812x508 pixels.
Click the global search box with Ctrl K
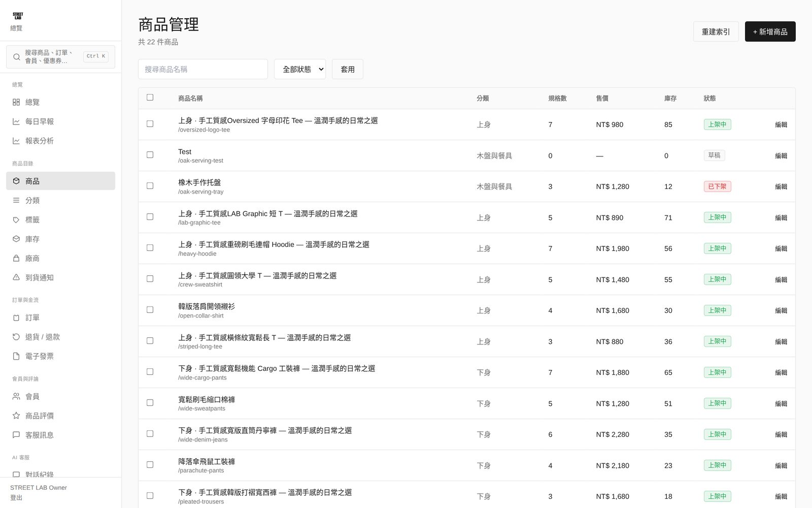click(60, 57)
